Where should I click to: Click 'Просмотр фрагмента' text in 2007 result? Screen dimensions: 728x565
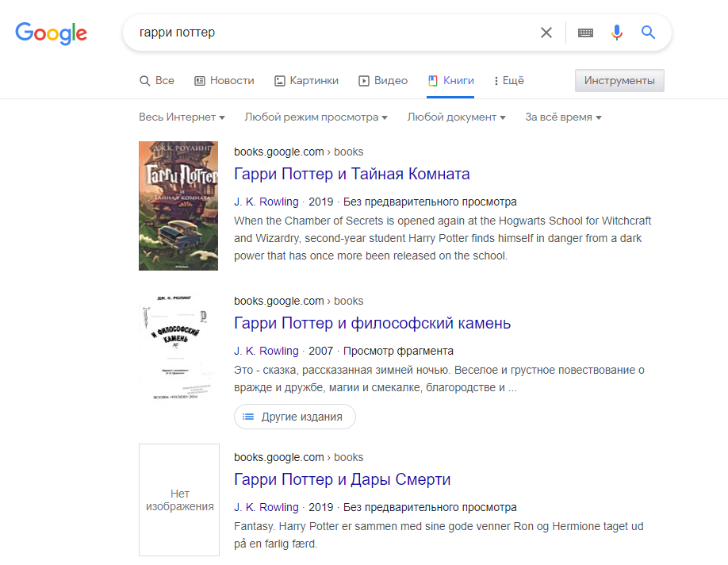pyautogui.click(x=398, y=351)
